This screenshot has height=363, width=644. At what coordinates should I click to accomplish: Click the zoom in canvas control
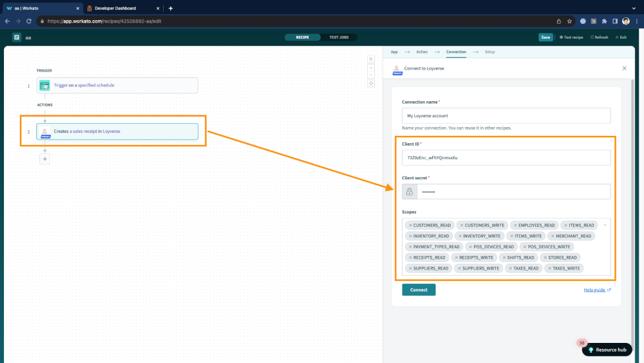point(371,67)
